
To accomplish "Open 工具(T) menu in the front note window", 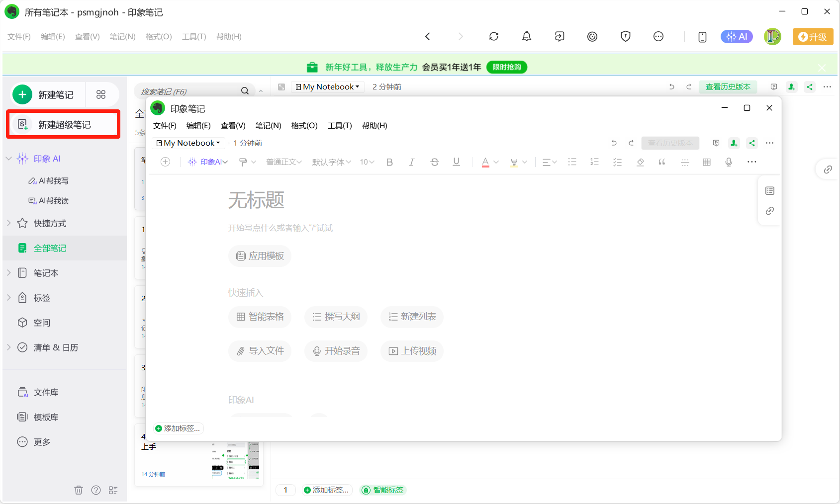I will tap(340, 126).
